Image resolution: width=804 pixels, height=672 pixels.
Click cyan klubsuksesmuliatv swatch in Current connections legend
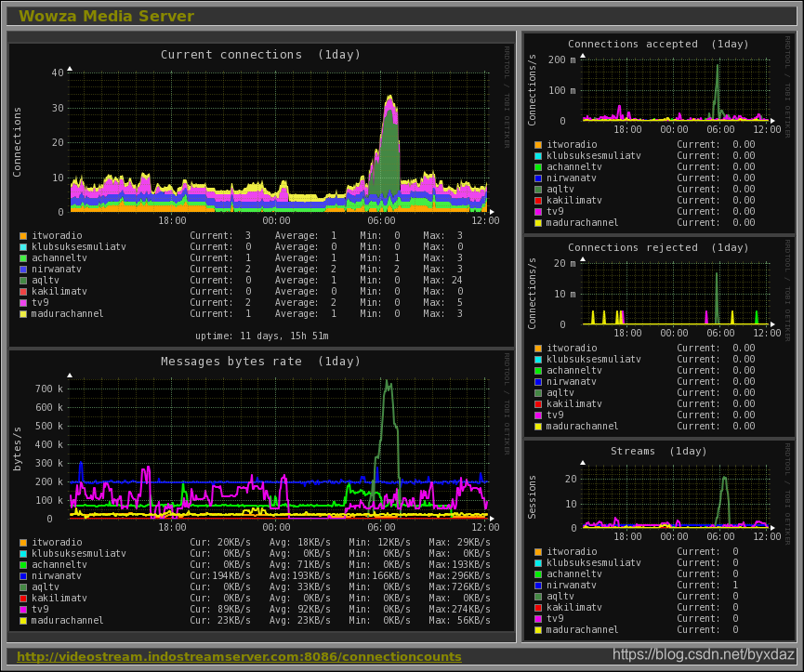pyautogui.click(x=23, y=247)
